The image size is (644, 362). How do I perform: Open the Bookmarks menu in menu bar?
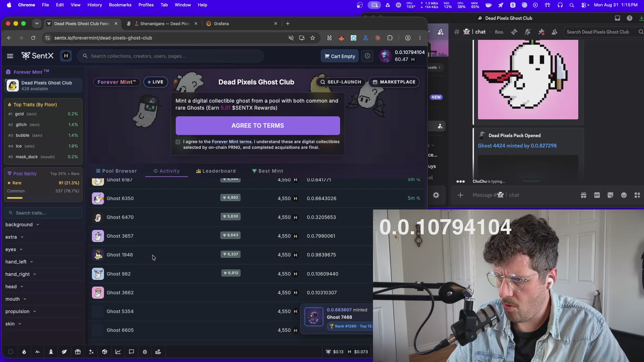(120, 5)
